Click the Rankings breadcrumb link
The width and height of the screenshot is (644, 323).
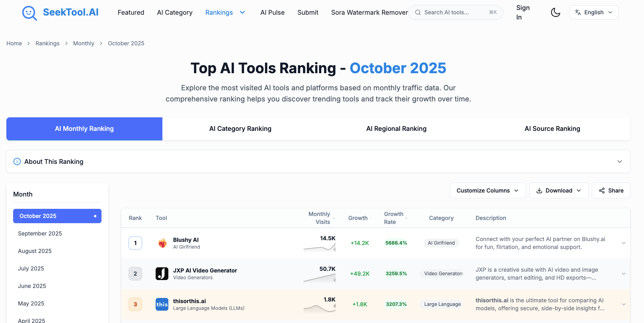(47, 43)
